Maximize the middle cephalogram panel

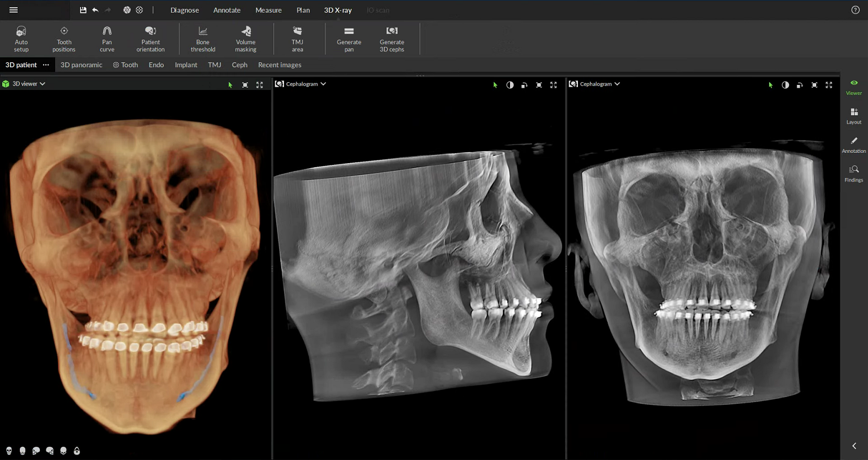[x=554, y=85]
